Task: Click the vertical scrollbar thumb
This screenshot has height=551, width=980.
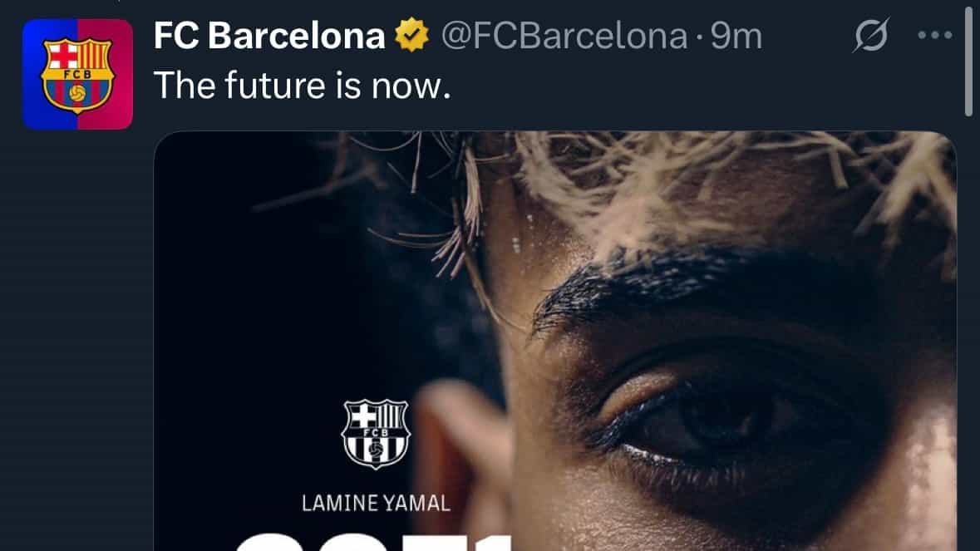Action: (x=968, y=58)
